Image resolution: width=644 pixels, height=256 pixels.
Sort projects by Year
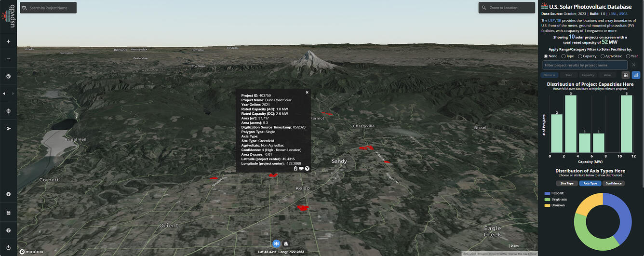pos(569,75)
